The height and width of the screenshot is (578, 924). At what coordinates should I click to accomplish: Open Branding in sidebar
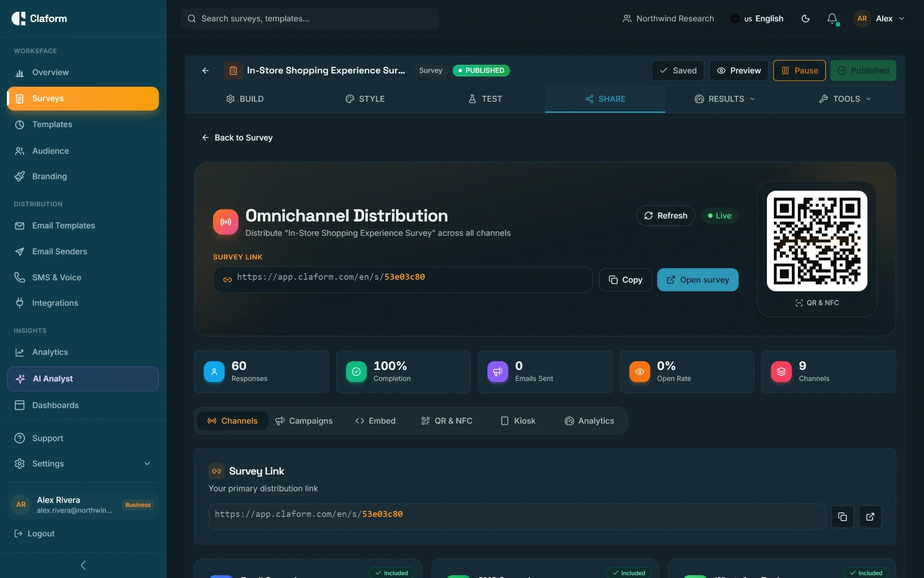pos(83,176)
